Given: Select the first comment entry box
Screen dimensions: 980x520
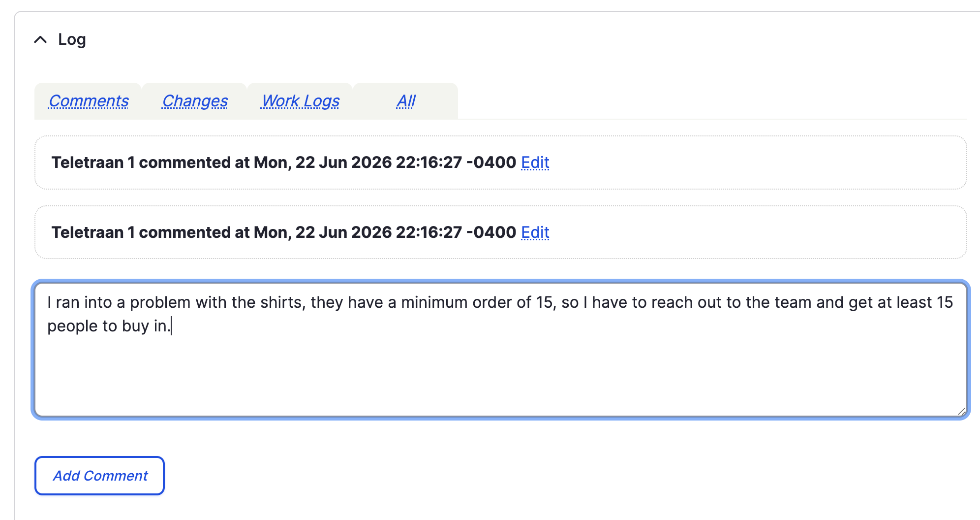Looking at the screenshot, I should coord(501,162).
